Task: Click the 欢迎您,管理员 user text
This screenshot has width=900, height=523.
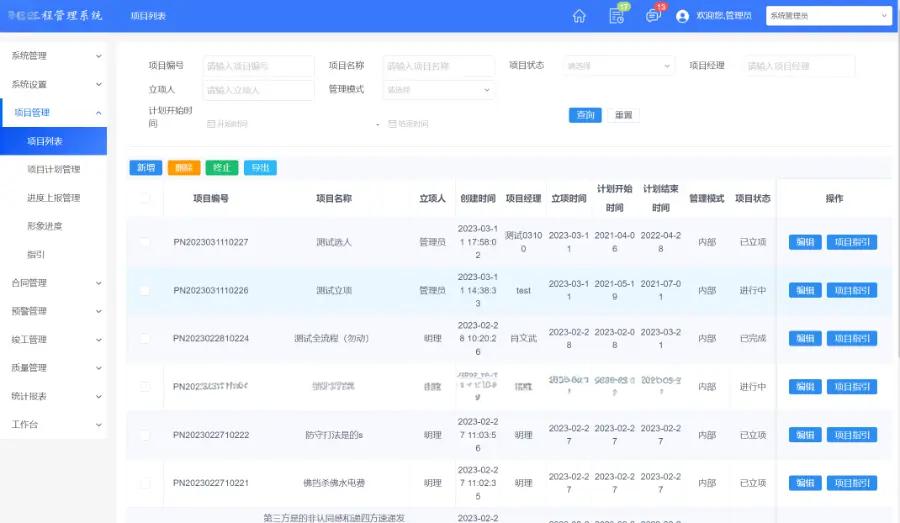Action: (724, 16)
